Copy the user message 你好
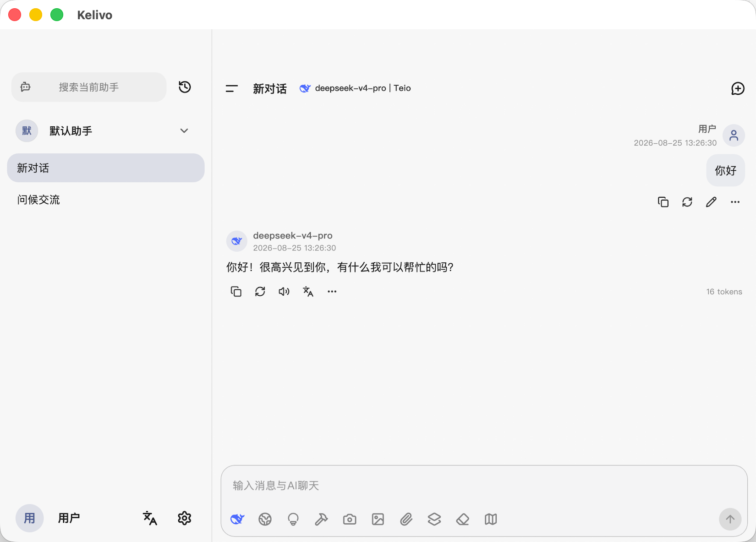The height and width of the screenshot is (542, 756). point(663,202)
